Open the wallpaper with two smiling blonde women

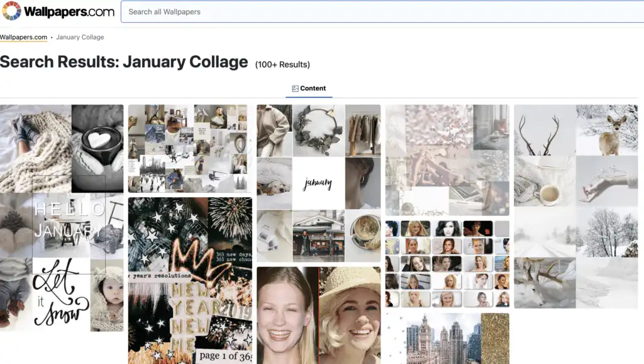pyautogui.click(x=318, y=315)
